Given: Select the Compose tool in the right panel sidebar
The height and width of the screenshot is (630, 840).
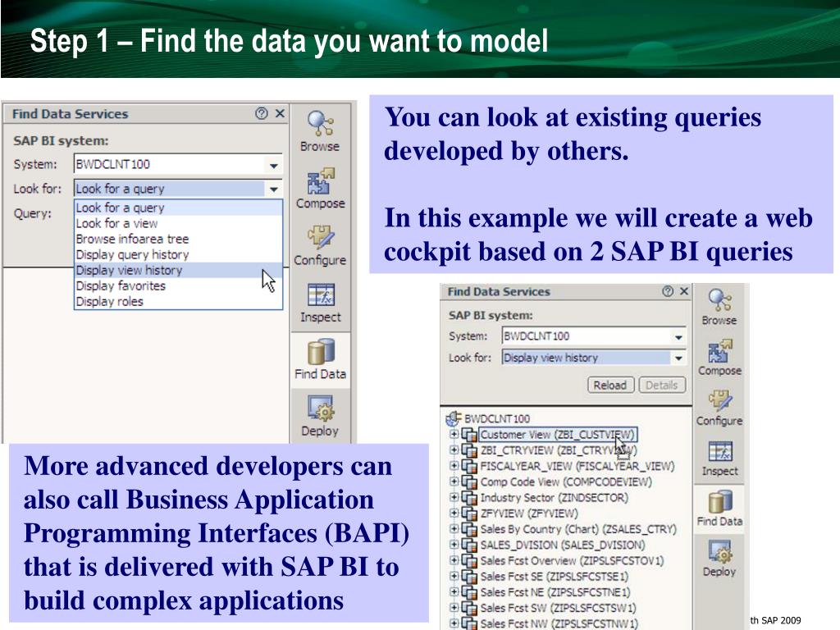Looking at the screenshot, I should pyautogui.click(x=719, y=358).
